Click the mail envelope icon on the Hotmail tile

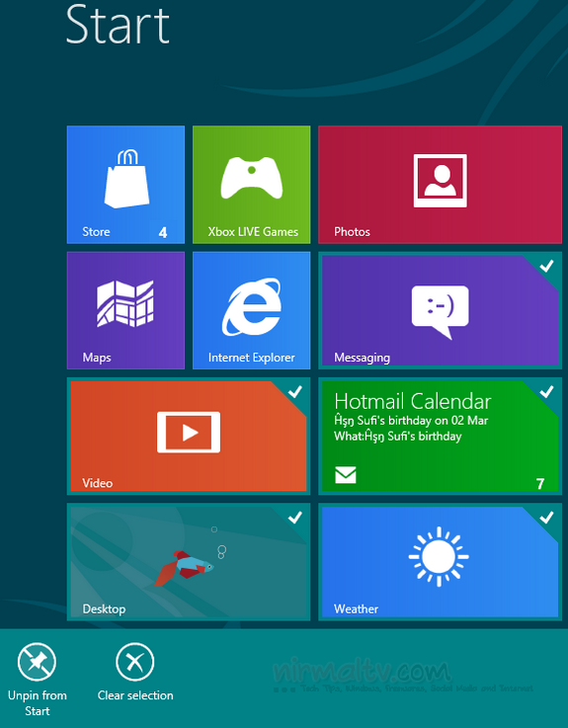click(x=346, y=475)
